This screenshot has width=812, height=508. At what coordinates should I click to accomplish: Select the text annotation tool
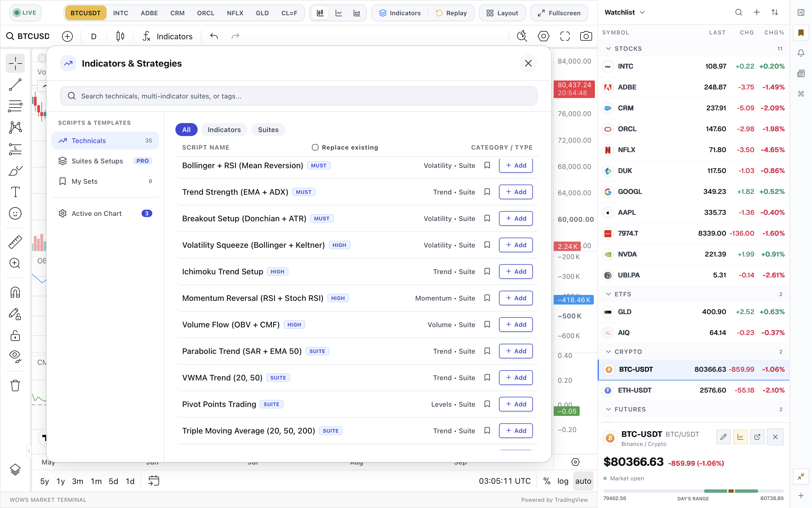click(15, 192)
